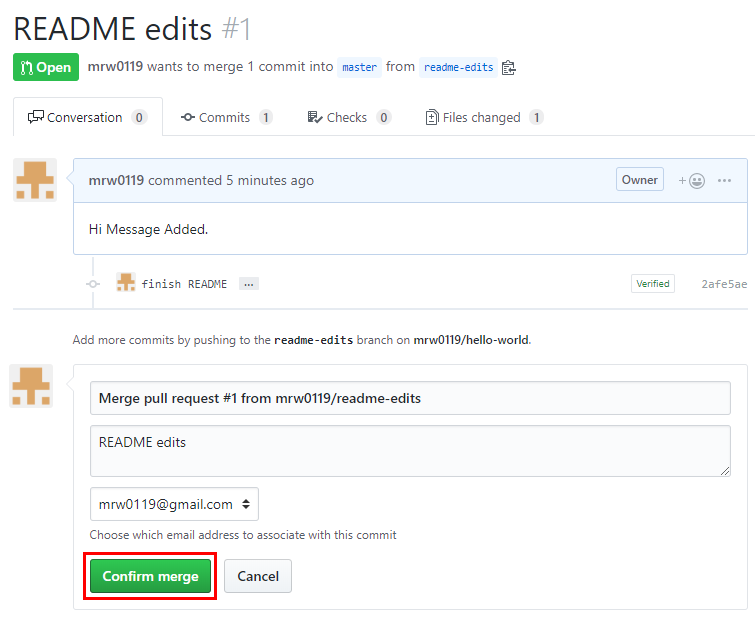Click 'Choose which email address' helper text
The image size is (755, 617).
(243, 535)
